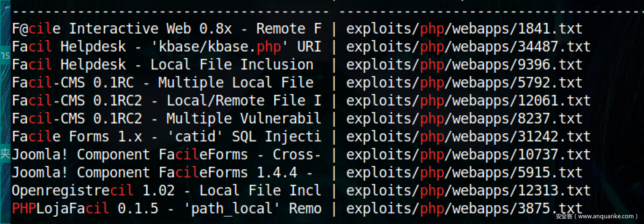The image size is (644, 224).
Task: Click the exploits/php/webapps/10737.txt path
Action: coord(468,155)
